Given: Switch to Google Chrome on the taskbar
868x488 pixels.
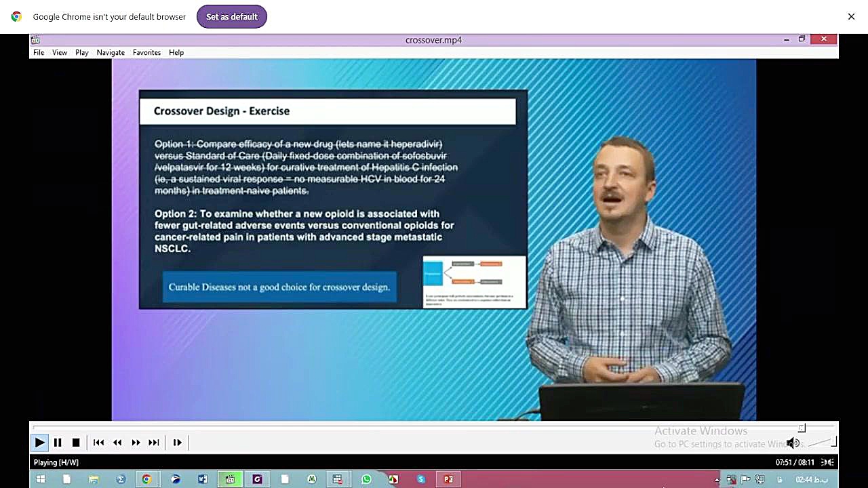Looking at the screenshot, I should 146,479.
